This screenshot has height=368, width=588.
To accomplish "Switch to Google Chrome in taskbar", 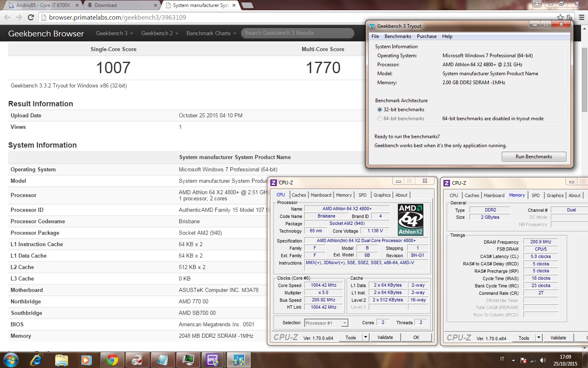I will [112, 360].
